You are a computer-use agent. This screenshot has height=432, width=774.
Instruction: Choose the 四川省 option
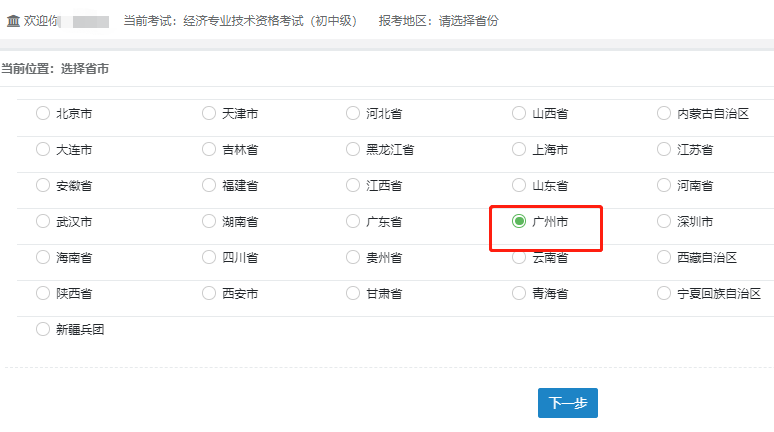point(208,257)
